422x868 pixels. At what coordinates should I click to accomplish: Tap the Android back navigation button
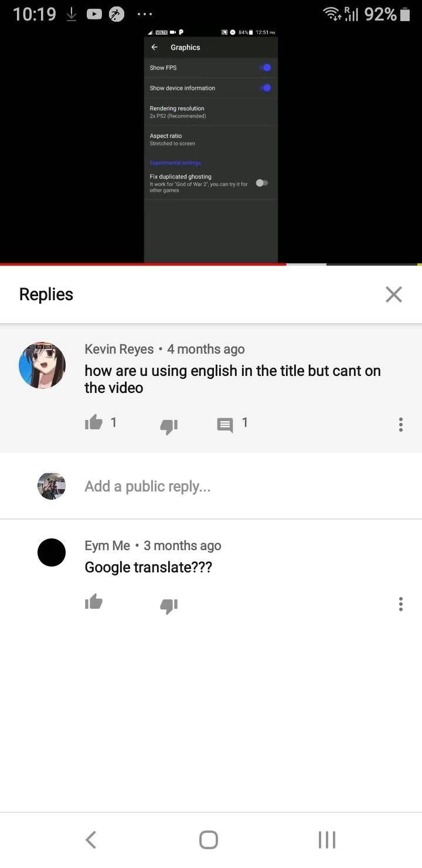(90, 840)
